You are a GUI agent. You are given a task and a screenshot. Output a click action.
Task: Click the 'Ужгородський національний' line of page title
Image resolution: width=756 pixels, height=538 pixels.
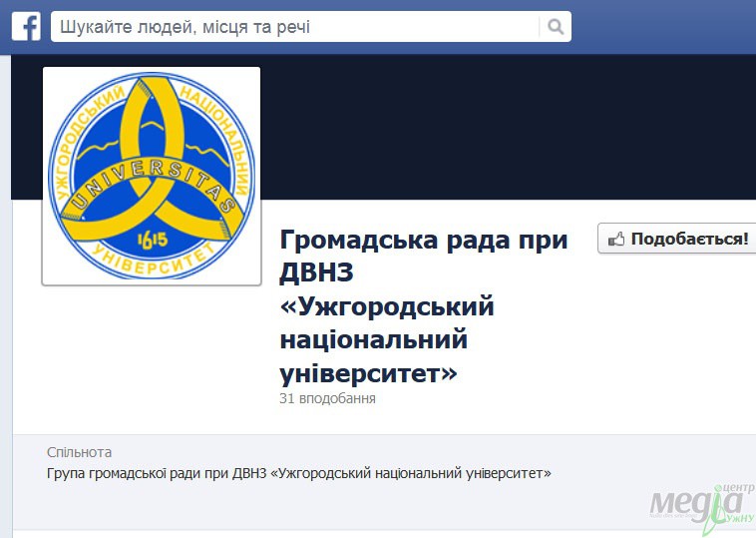(x=387, y=322)
